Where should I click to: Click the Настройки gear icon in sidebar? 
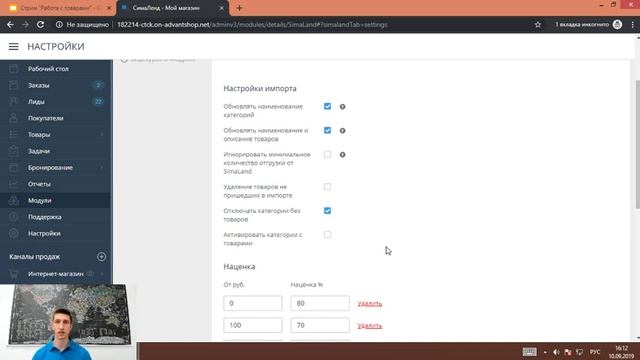(13, 233)
